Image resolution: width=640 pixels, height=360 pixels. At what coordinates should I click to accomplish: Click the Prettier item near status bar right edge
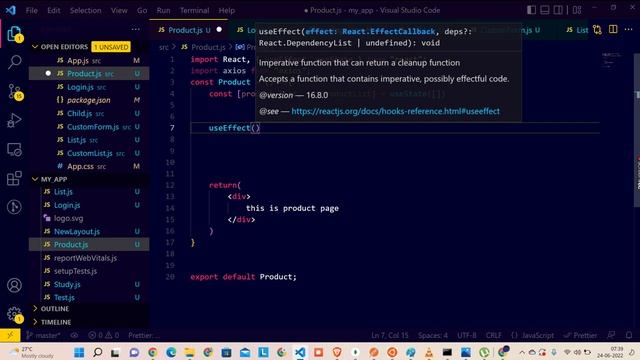click(580, 336)
